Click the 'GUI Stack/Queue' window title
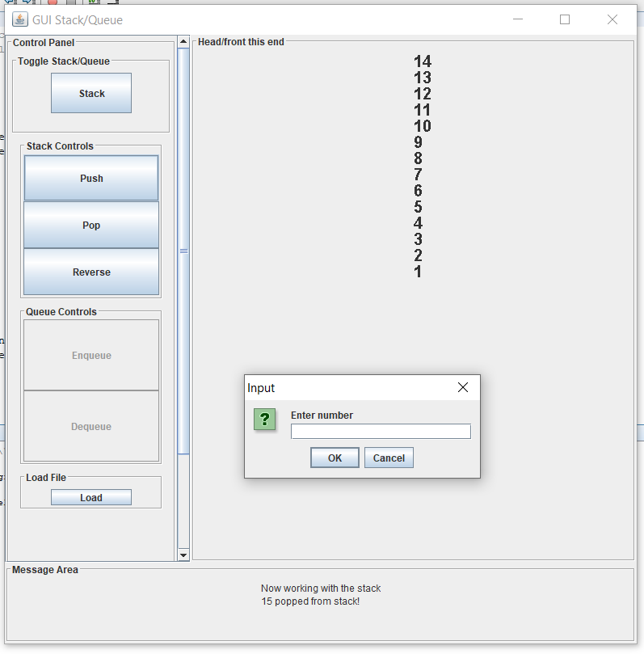The height and width of the screenshot is (654, 644). click(x=78, y=20)
